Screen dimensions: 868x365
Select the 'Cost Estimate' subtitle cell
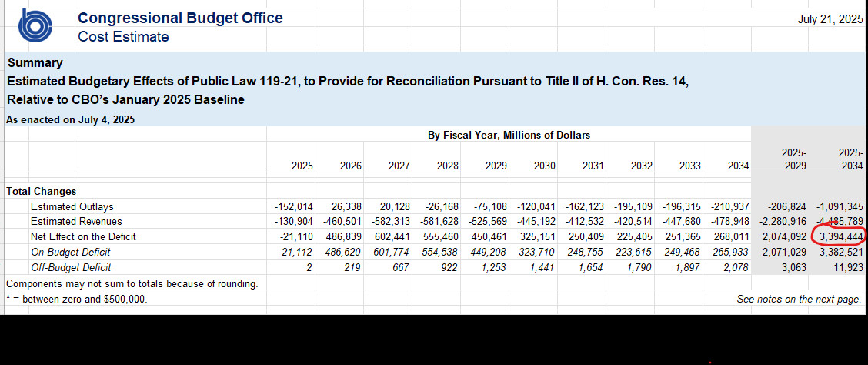[x=123, y=37]
